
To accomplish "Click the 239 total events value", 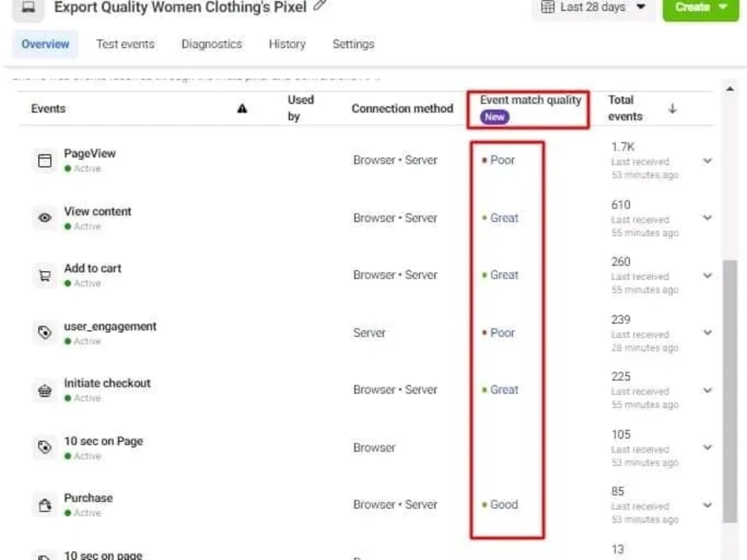I will [x=621, y=320].
